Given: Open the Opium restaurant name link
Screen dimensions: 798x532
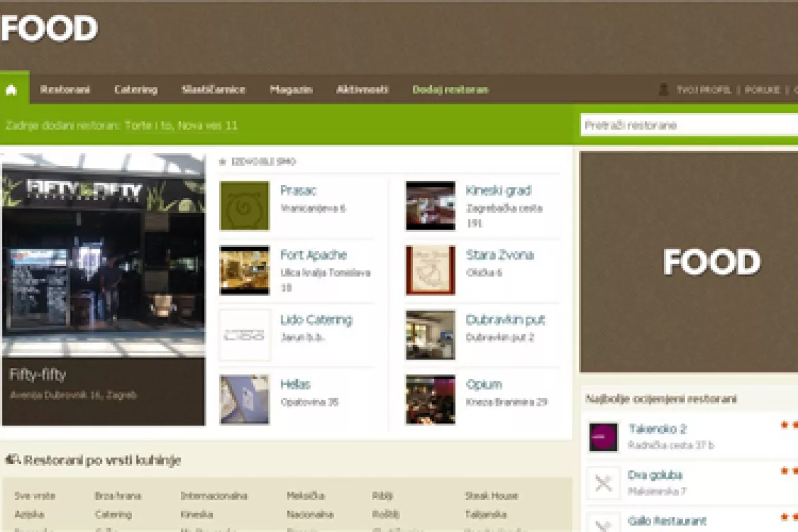Looking at the screenshot, I should (484, 385).
